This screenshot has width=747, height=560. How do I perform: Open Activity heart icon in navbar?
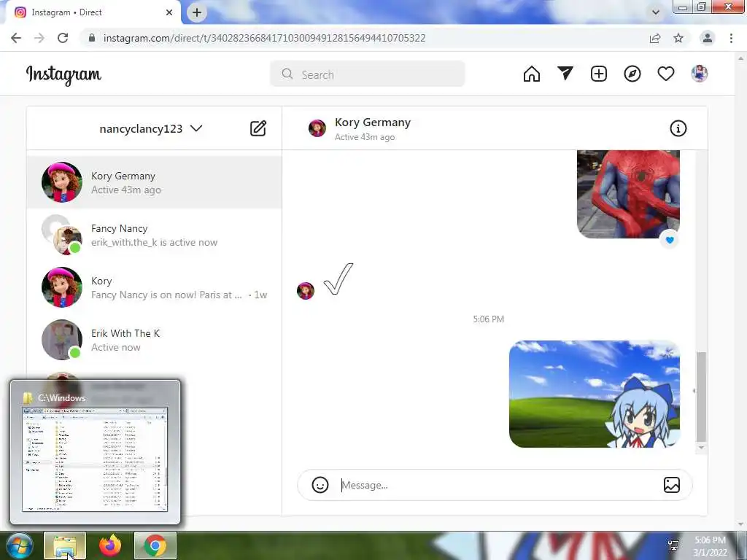click(665, 74)
